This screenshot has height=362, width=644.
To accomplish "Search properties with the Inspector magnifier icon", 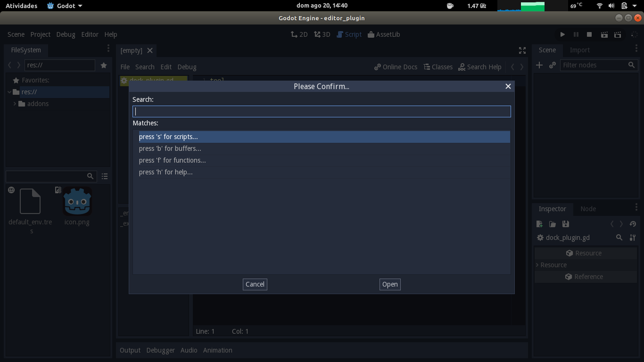I will (619, 238).
